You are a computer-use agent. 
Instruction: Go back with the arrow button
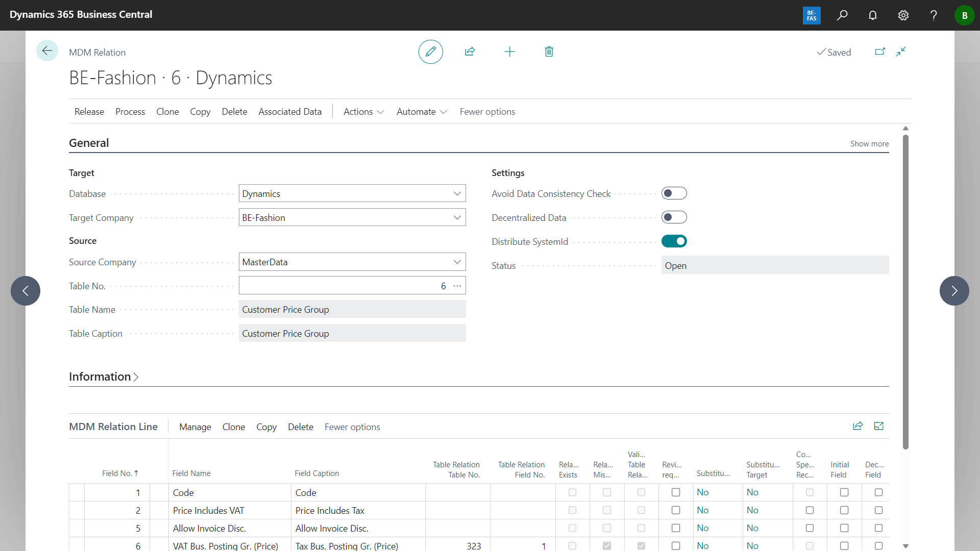pyautogui.click(x=47, y=51)
